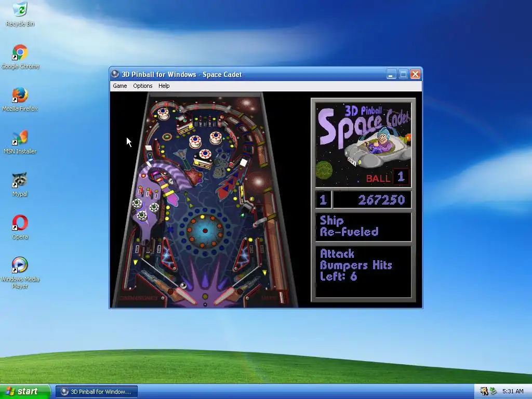Click the silver pinball near the left flipper
The height and width of the screenshot is (399, 532).
coord(183,286)
